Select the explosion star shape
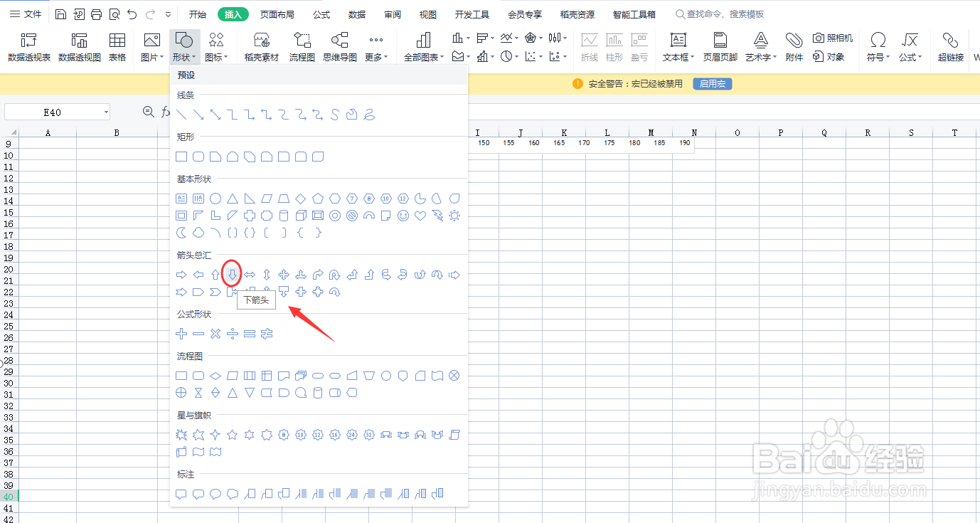Screen dimensions: 980x523 click(x=181, y=435)
